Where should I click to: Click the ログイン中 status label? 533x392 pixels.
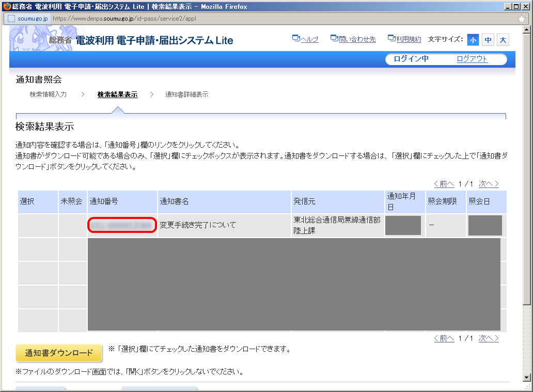411,59
